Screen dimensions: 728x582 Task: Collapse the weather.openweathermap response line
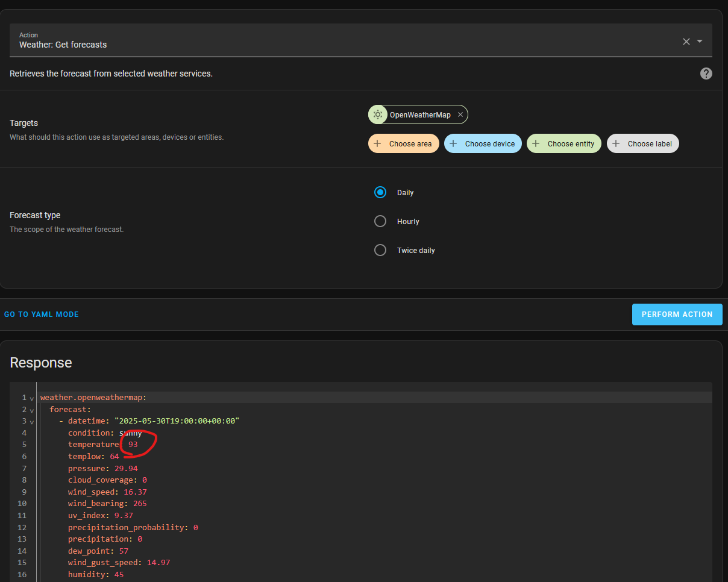tap(31, 398)
